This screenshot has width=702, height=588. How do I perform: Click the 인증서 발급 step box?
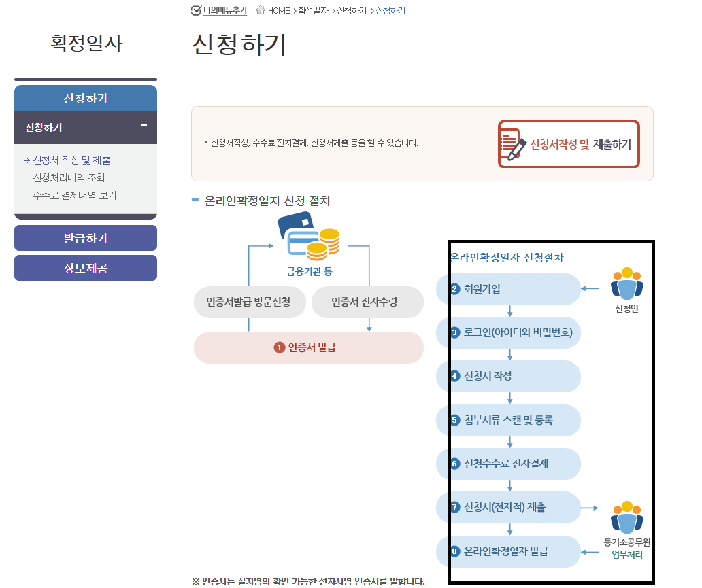(308, 347)
